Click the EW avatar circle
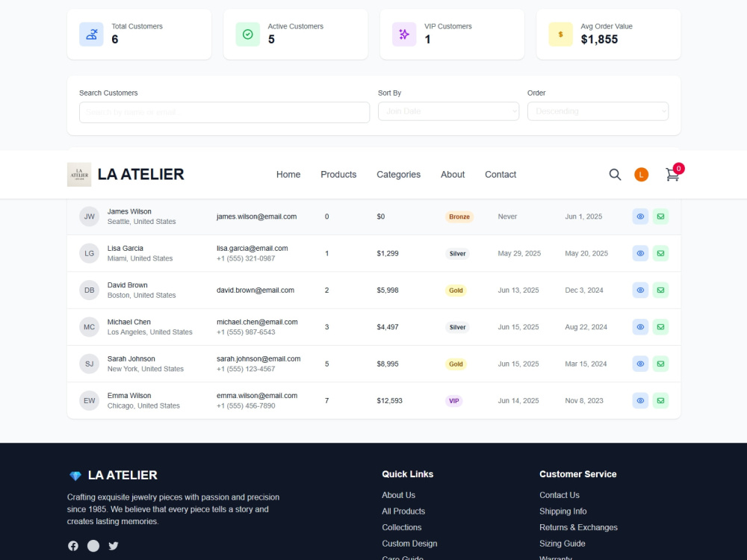 89,400
